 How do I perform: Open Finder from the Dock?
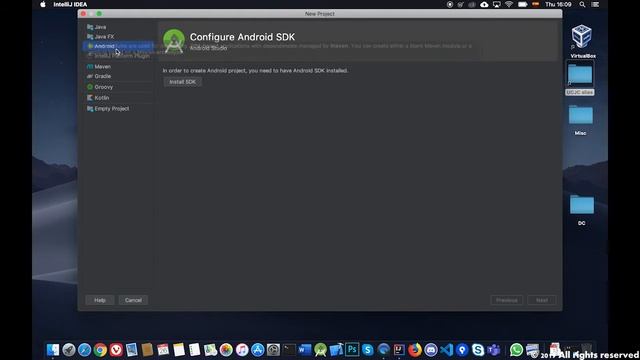53,350
